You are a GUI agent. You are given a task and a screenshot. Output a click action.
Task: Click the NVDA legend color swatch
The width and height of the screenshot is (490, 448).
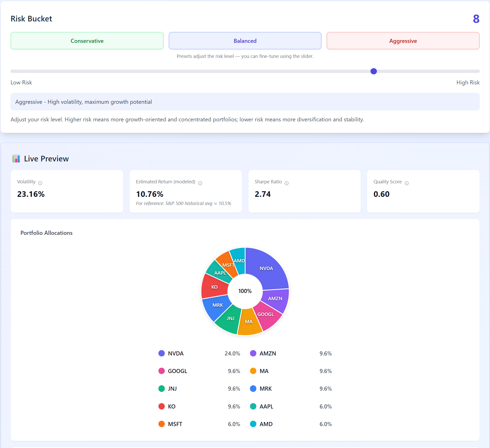pos(161,353)
